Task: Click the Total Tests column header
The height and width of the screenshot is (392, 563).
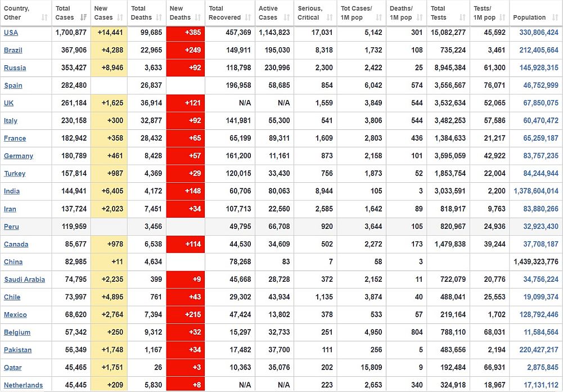Action: coord(448,13)
